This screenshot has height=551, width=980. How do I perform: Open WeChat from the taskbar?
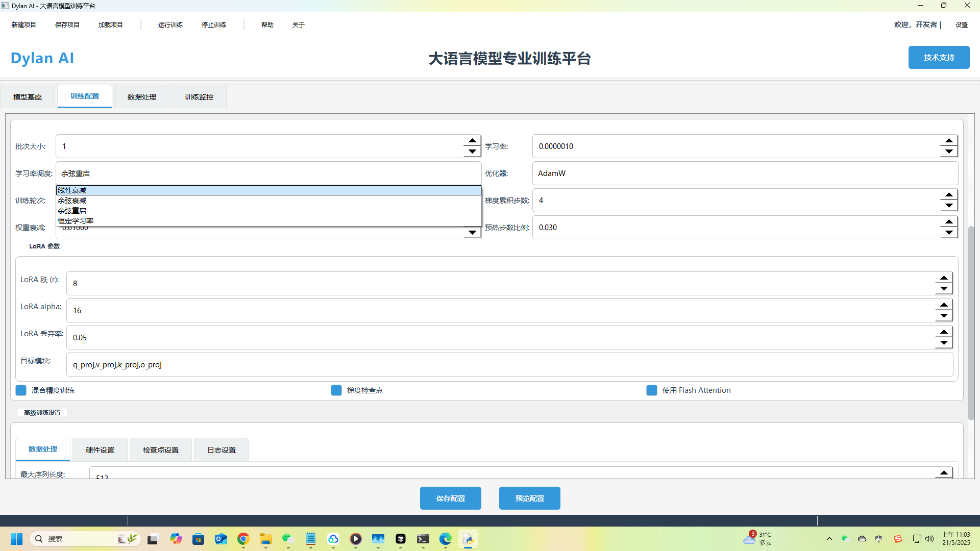[288, 539]
